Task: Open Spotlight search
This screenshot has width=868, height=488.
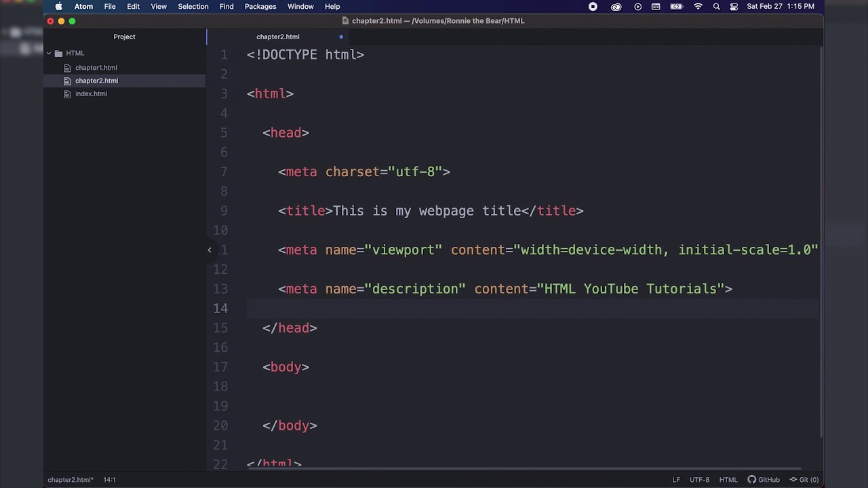Action: 716,7
